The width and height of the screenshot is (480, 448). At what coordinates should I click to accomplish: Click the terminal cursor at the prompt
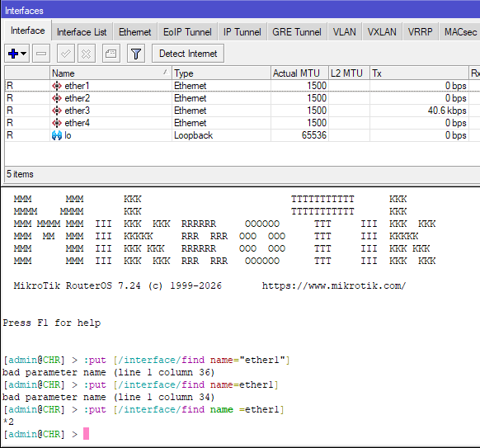[86, 434]
